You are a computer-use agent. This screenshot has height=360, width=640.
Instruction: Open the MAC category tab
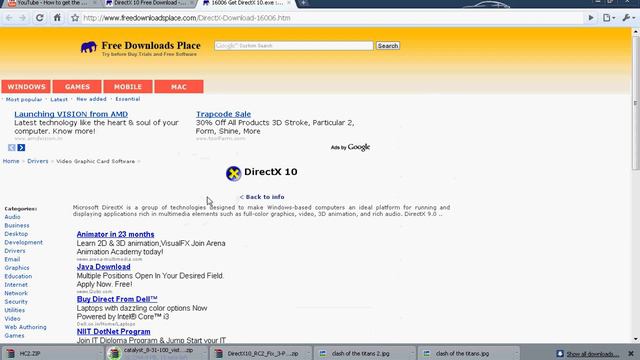point(179,87)
